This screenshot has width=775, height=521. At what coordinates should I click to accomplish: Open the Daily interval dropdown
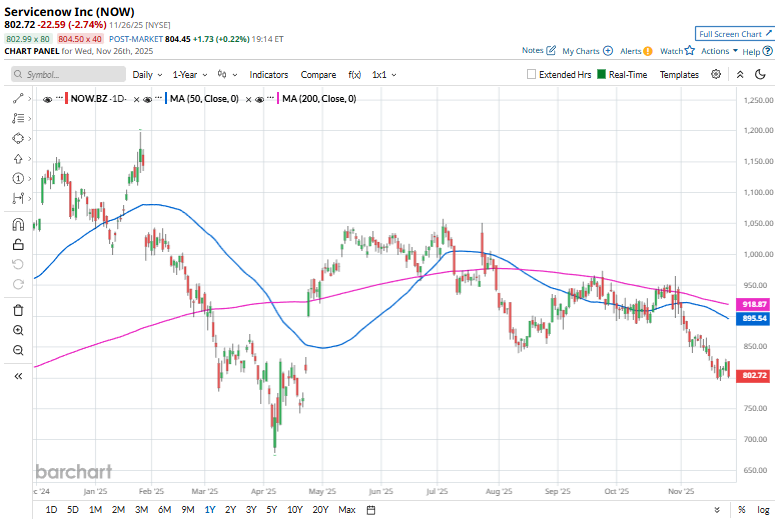tap(146, 74)
